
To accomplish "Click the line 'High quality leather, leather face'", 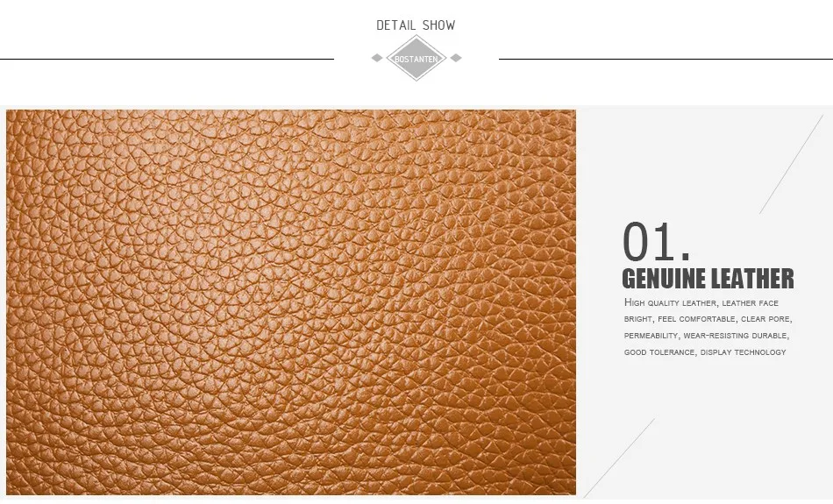I will [701, 302].
